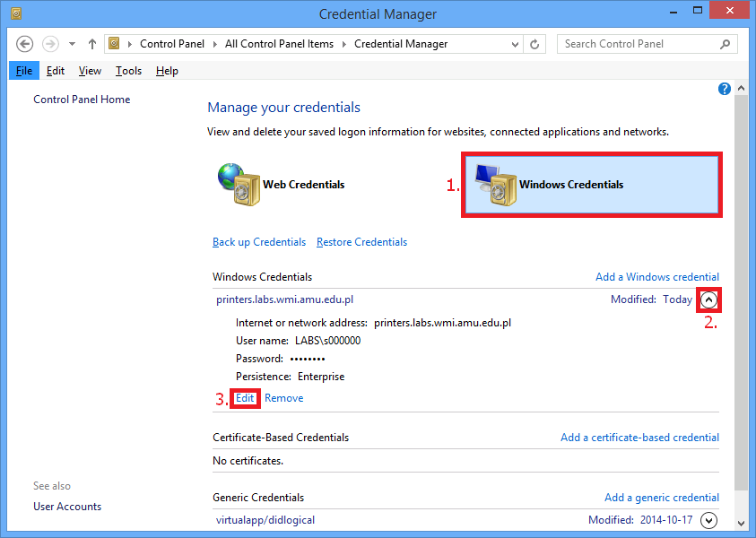Click the title bar Credential Manager safe icon
Screen dimensions: 756x538
[x=16, y=13]
